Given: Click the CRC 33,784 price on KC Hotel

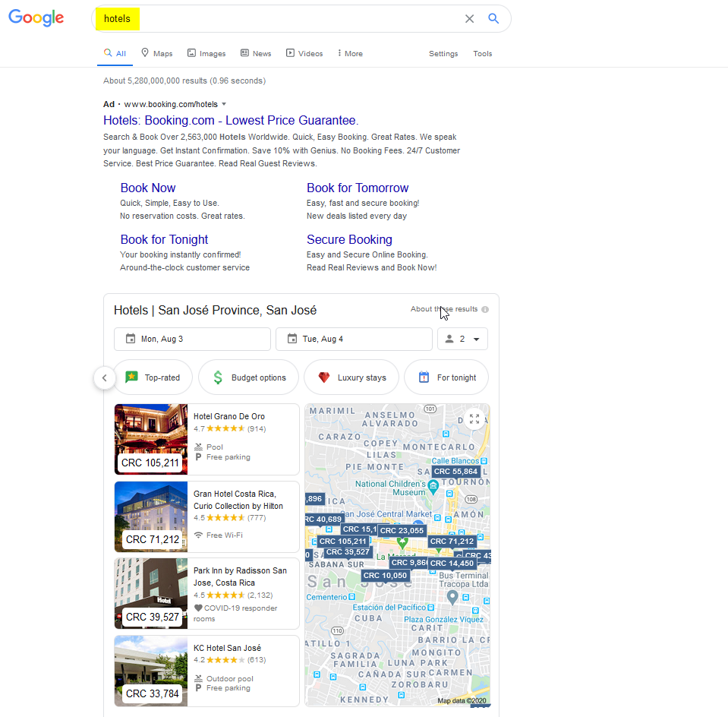Looking at the screenshot, I should click(x=152, y=693).
